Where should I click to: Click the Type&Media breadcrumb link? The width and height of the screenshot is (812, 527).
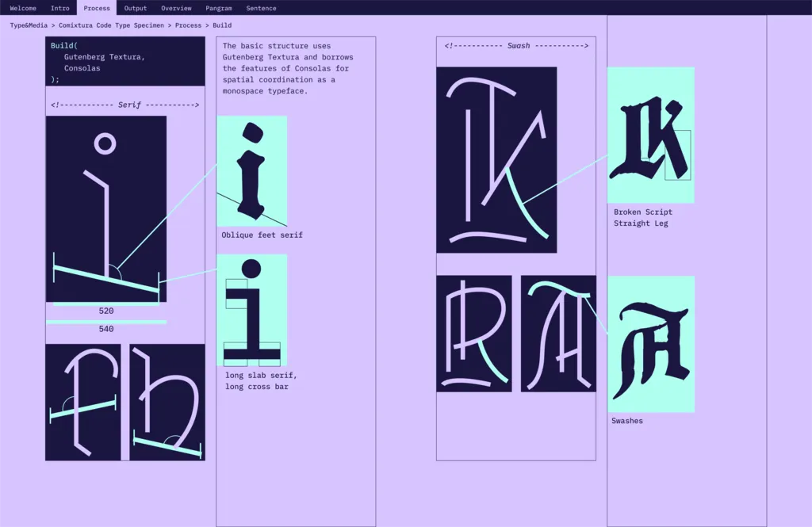click(x=29, y=25)
